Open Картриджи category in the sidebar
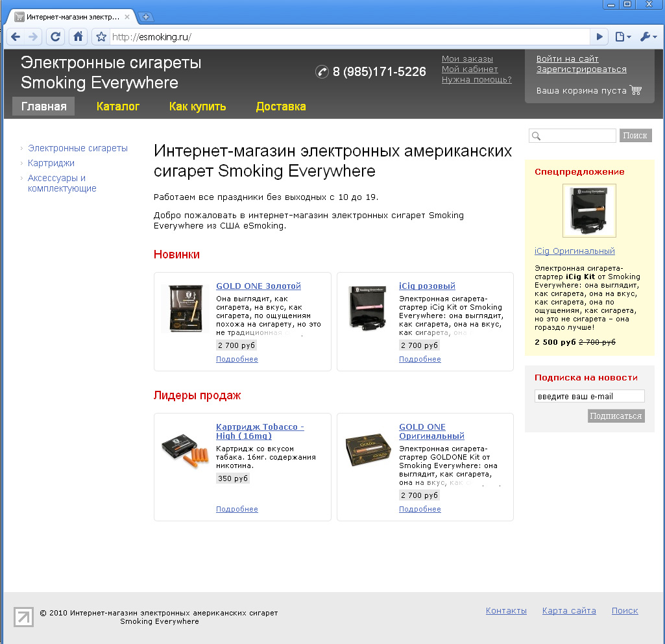Viewport: 665px width, 644px height. point(51,163)
